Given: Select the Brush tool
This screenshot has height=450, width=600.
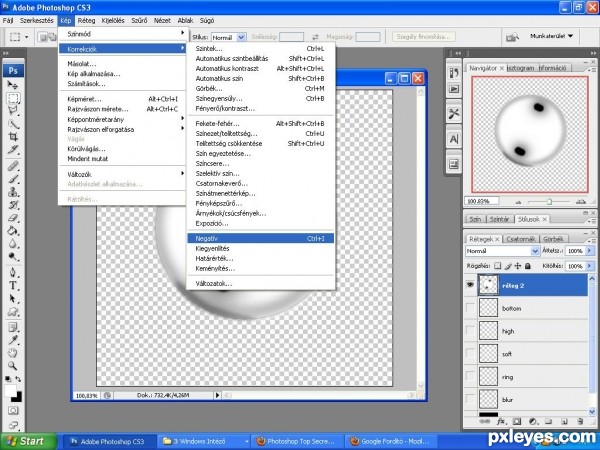Looking at the screenshot, I should tap(13, 179).
